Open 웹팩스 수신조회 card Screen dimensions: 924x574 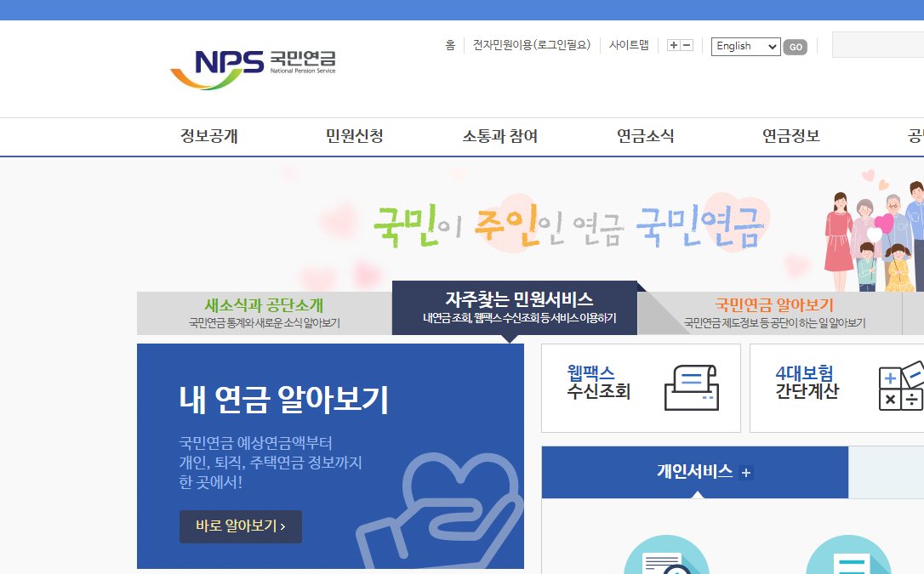(642, 388)
